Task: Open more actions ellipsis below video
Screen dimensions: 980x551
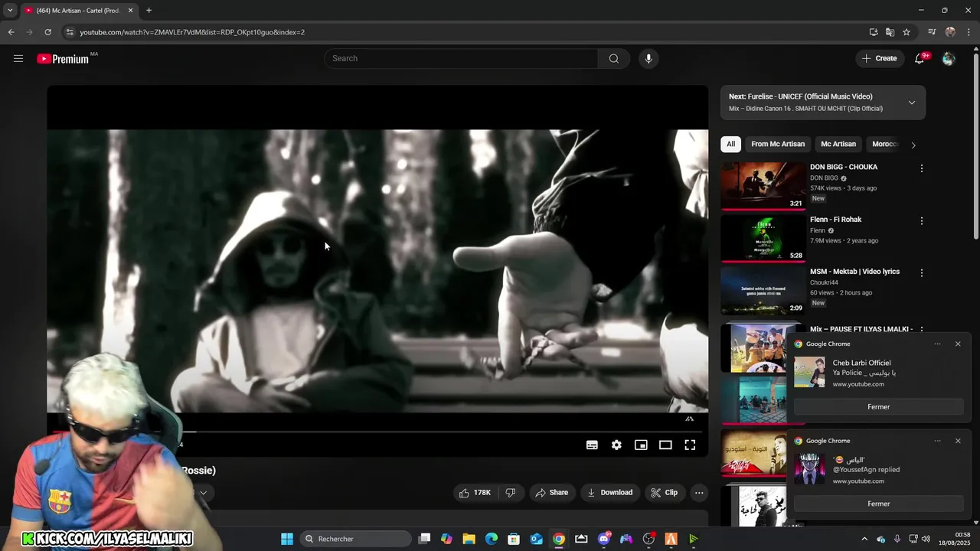Action: (x=699, y=493)
